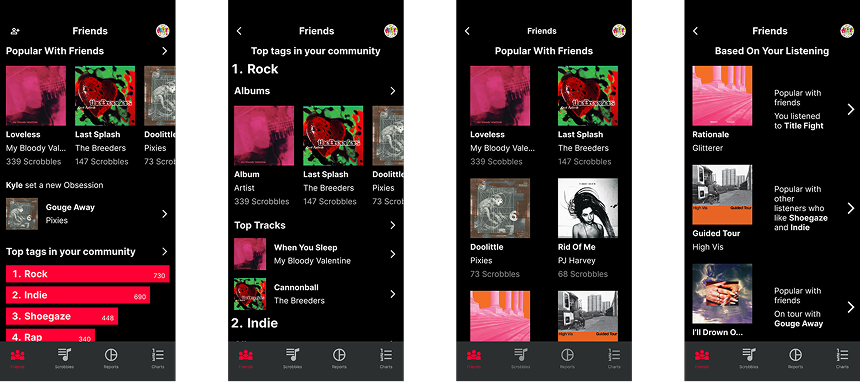The height and width of the screenshot is (382, 860).
Task: Expand Albums section chevron under Rock
Action: point(393,91)
